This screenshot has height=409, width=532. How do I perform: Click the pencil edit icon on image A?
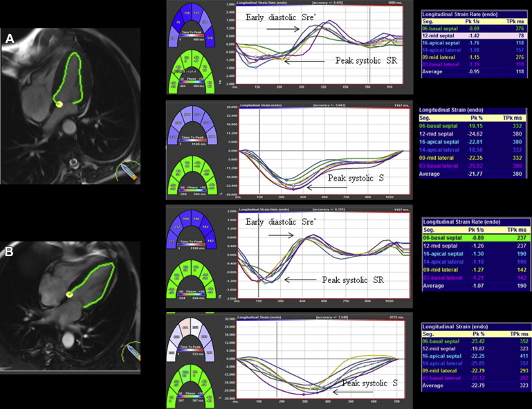point(130,170)
